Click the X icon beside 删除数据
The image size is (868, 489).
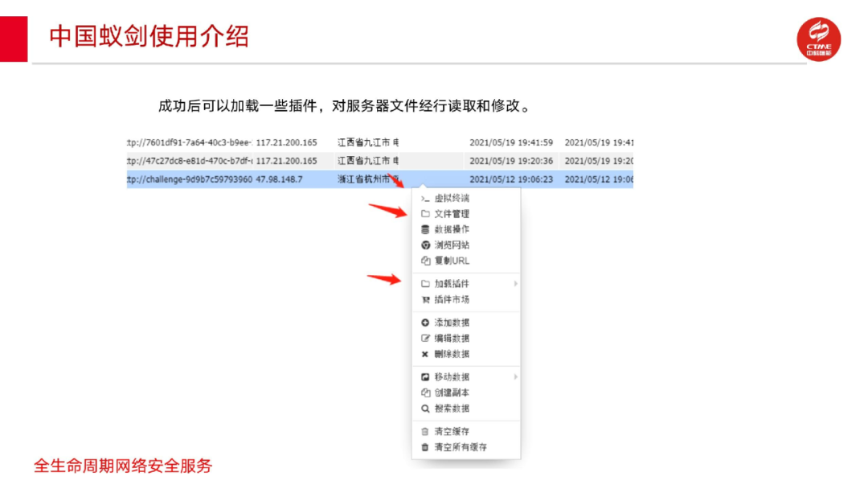[425, 355]
